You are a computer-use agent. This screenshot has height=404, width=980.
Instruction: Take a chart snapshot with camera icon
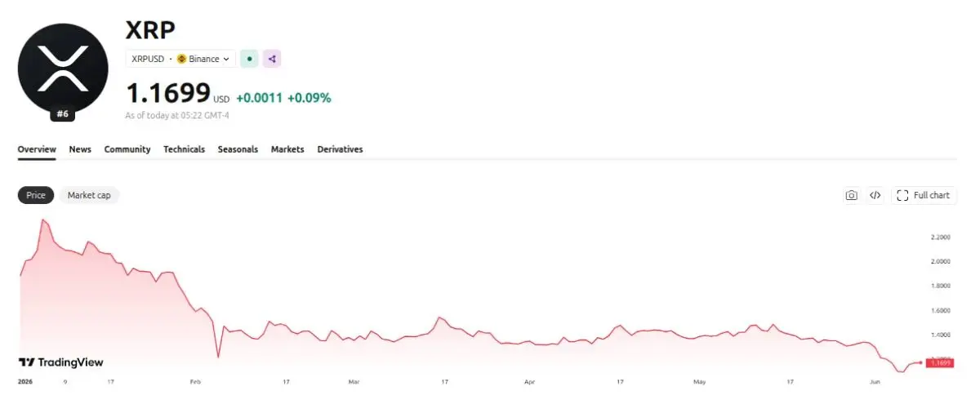[x=851, y=195]
